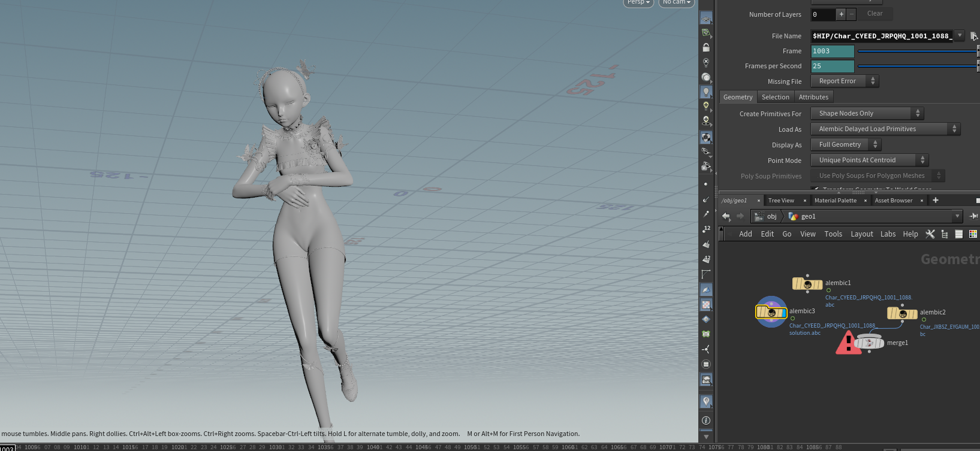Add a new pane tab with plus button
The height and width of the screenshot is (451, 980).
[x=936, y=200]
